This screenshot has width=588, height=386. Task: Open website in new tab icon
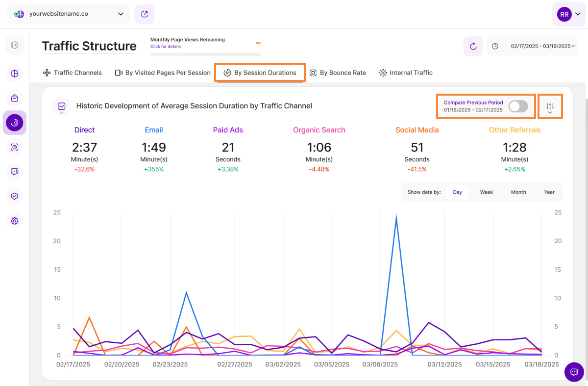(x=145, y=14)
